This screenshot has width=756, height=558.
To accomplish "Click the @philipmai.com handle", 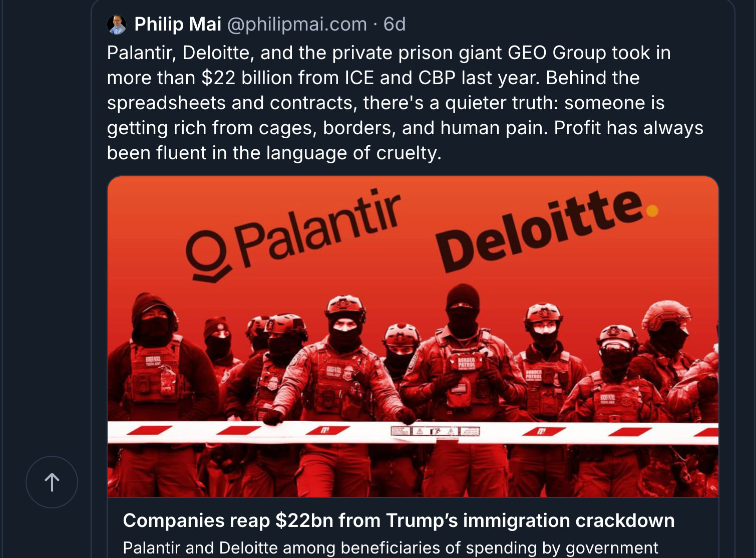I will (x=297, y=24).
